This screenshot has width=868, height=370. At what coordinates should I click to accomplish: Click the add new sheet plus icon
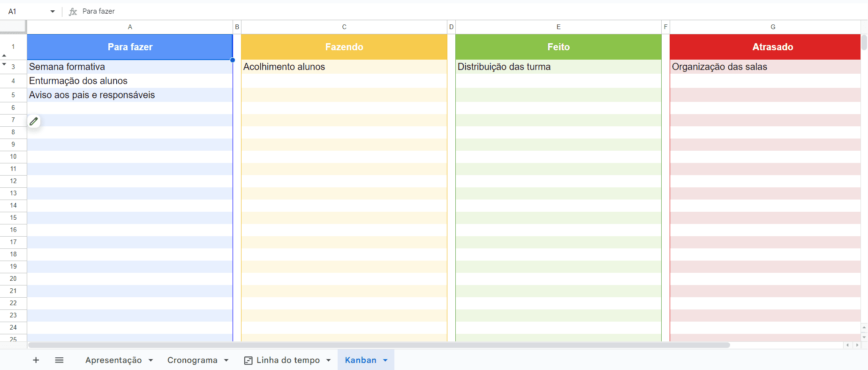pos(36,360)
